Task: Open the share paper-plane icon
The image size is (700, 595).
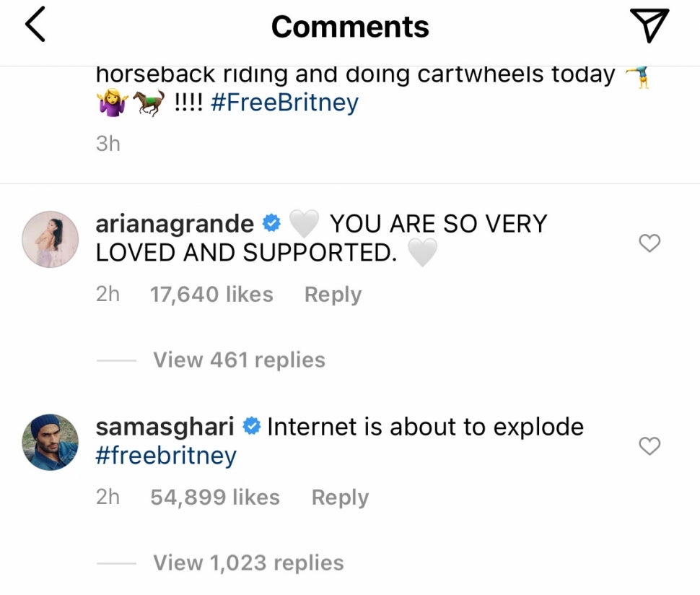Action: (649, 26)
